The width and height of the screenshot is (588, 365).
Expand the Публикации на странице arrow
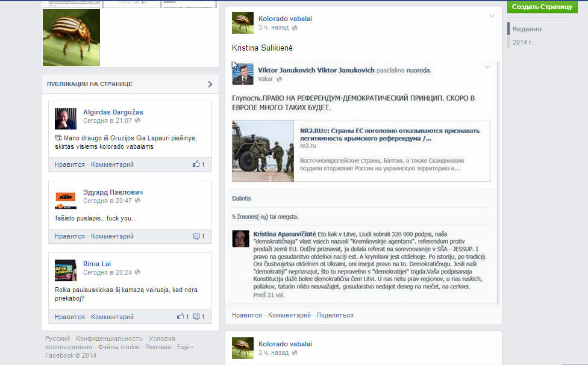(x=210, y=84)
